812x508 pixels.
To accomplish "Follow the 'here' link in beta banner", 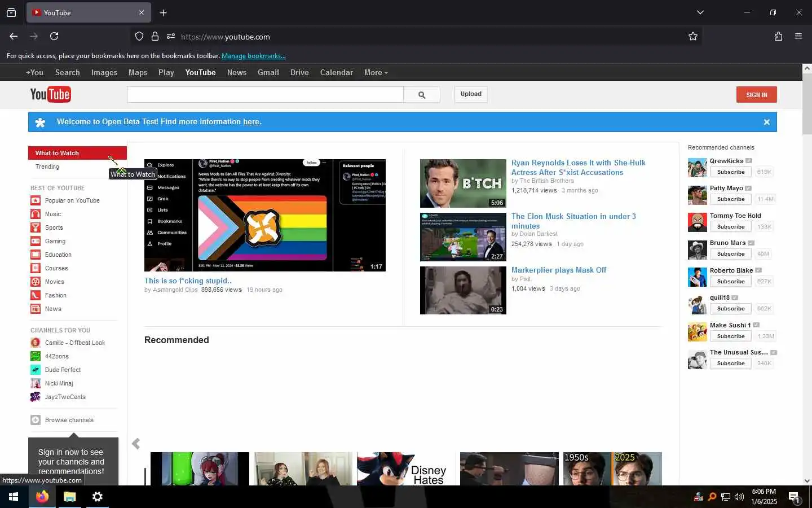I will click(x=251, y=122).
